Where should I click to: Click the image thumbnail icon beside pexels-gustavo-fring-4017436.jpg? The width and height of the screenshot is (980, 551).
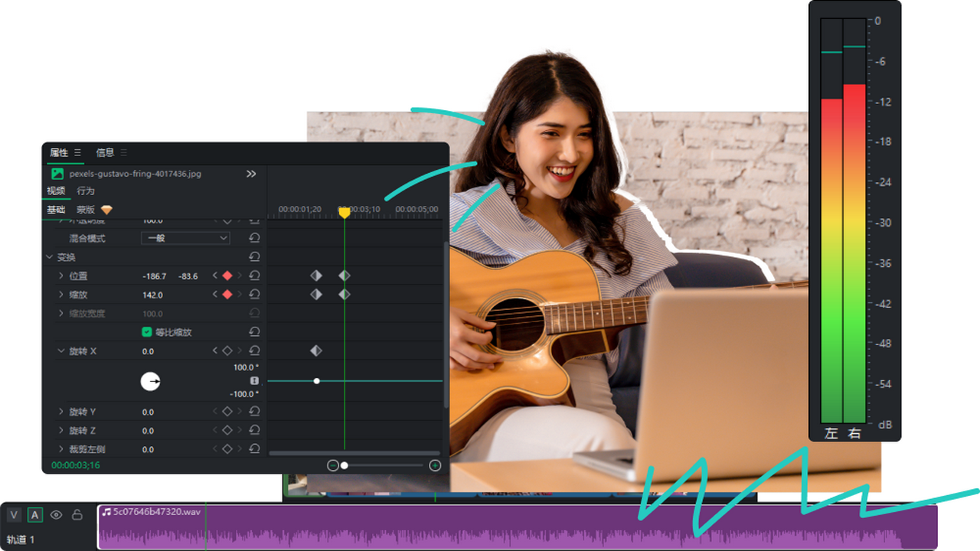59,172
